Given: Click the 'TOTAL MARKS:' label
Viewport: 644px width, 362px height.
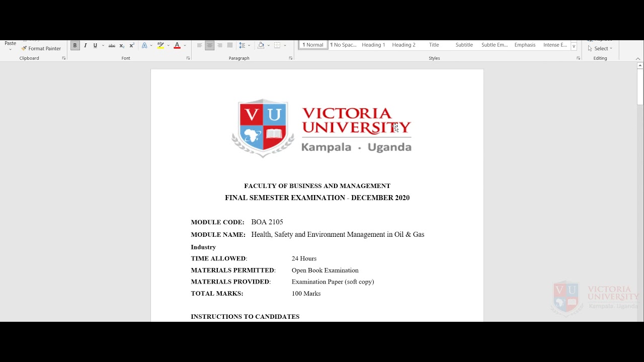Looking at the screenshot, I should click(217, 294).
